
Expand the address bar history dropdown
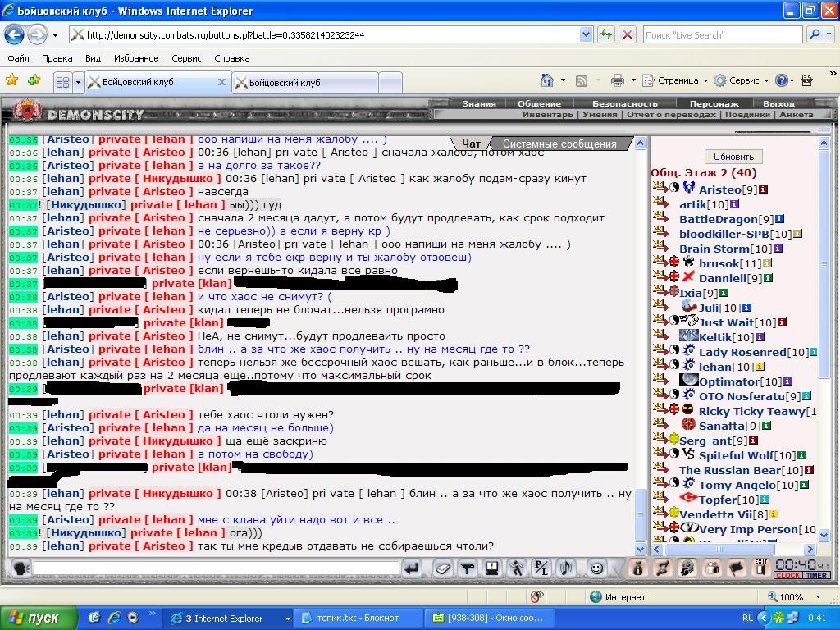tap(586, 35)
